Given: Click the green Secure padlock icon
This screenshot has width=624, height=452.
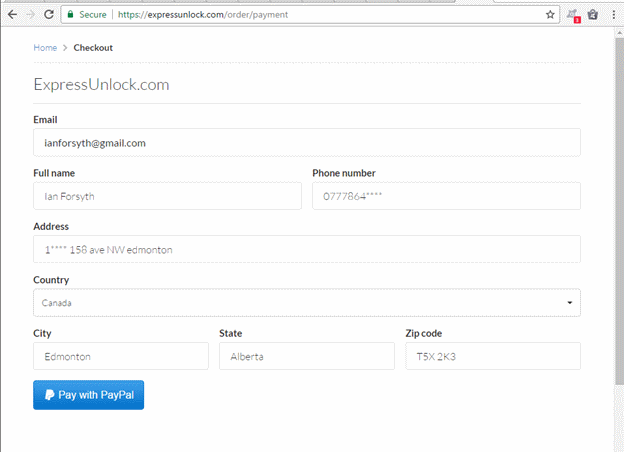Looking at the screenshot, I should tap(70, 15).
